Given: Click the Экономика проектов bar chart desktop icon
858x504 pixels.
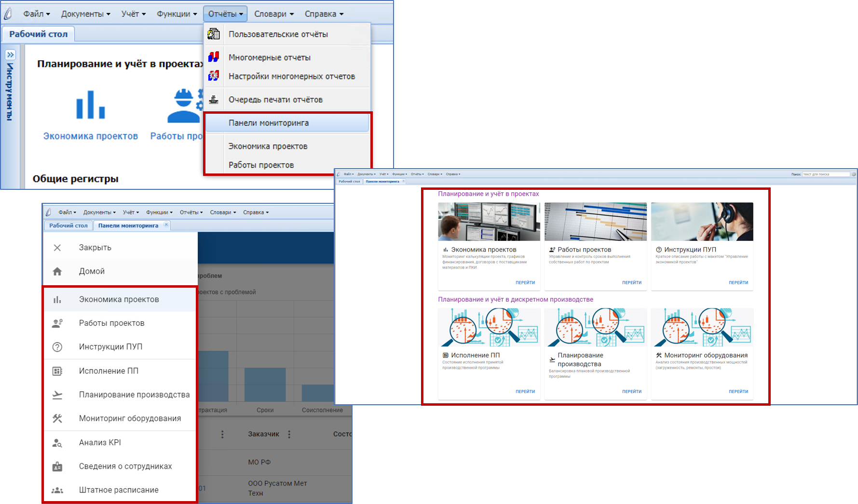Looking at the screenshot, I should [x=90, y=105].
